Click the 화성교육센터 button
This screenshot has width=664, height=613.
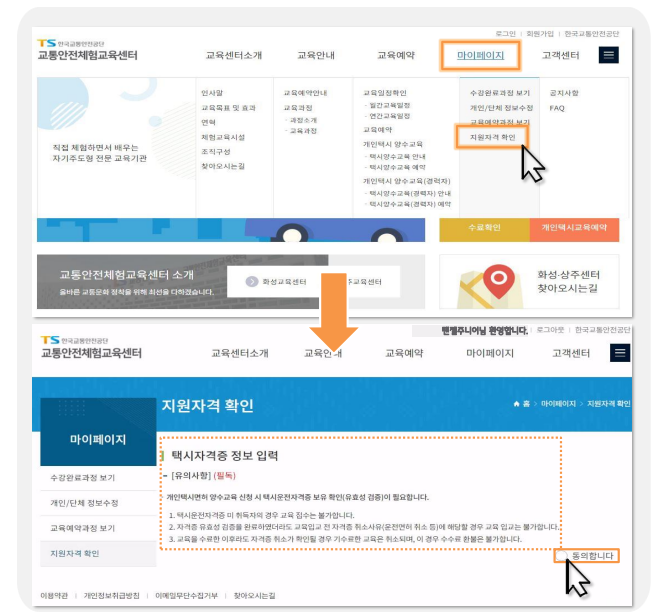point(278,282)
